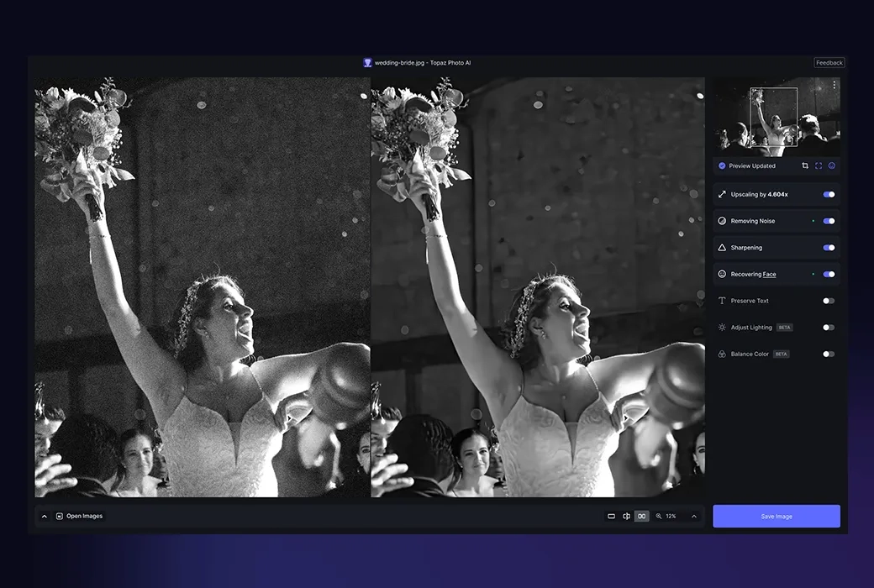Click the crop tool icon
Screen dimensions: 874x588
coord(805,165)
